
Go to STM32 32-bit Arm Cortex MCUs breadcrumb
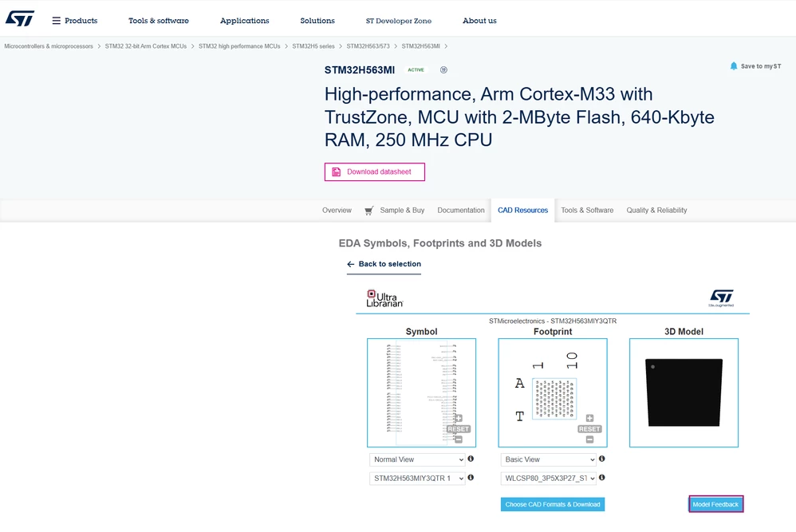tap(146, 46)
